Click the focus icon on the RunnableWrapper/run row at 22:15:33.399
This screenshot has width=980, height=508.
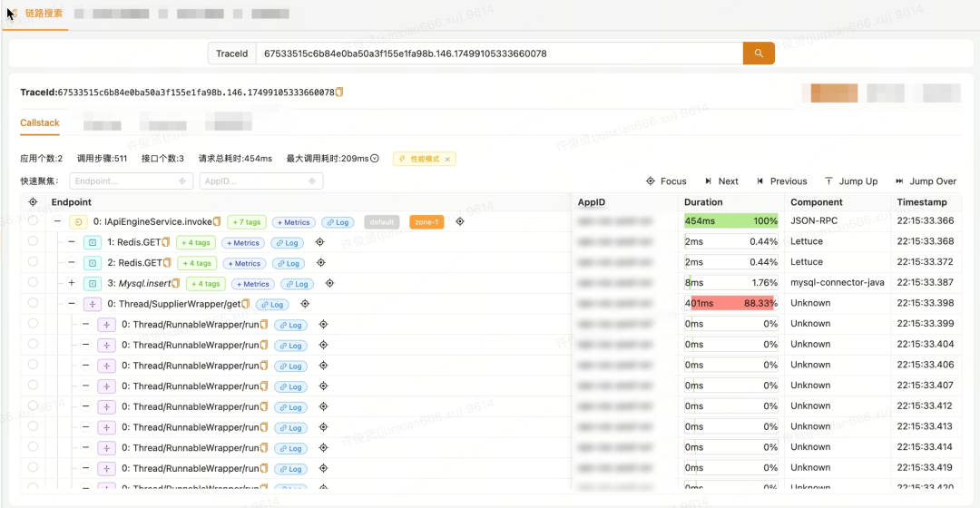323,324
